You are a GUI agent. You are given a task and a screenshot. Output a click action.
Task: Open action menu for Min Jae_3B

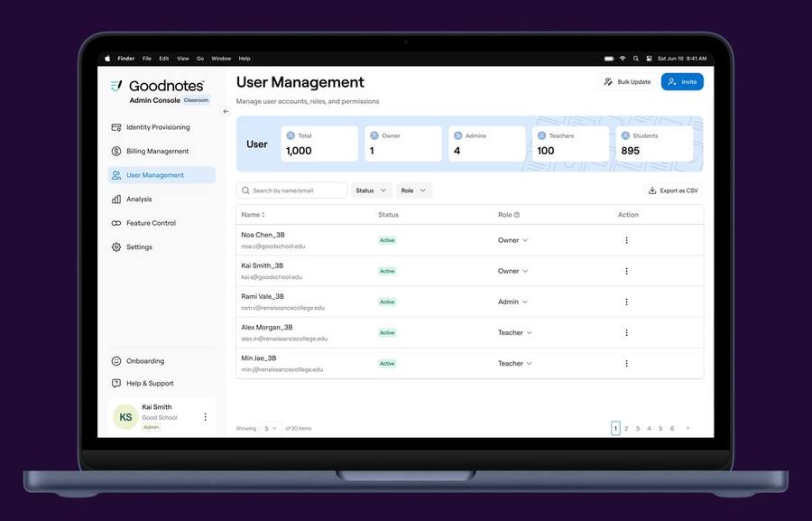coord(627,363)
